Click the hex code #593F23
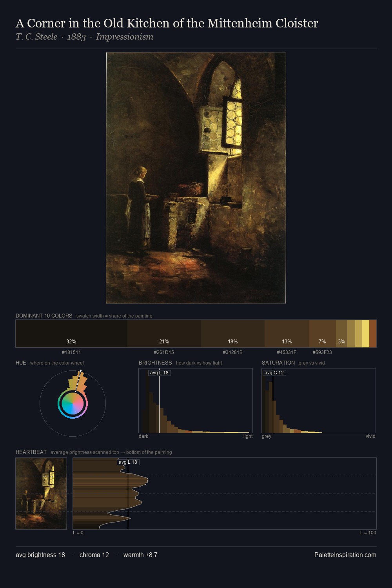Viewport: 392px width, 588px height. pos(322,352)
